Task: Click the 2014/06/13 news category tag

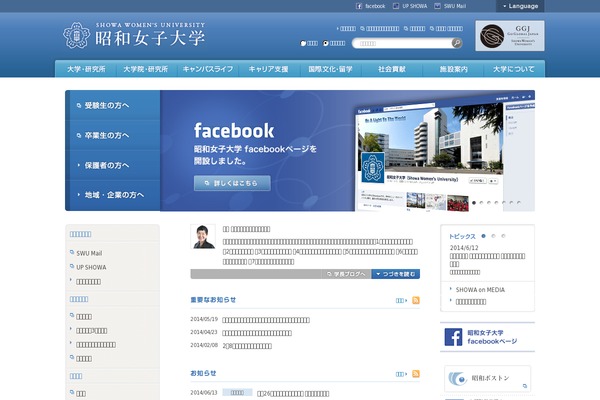Action: tap(237, 393)
